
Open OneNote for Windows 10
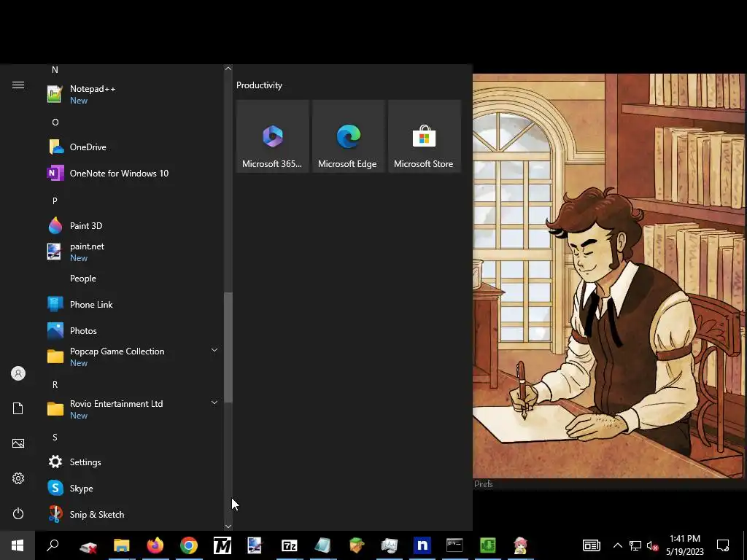(133, 174)
